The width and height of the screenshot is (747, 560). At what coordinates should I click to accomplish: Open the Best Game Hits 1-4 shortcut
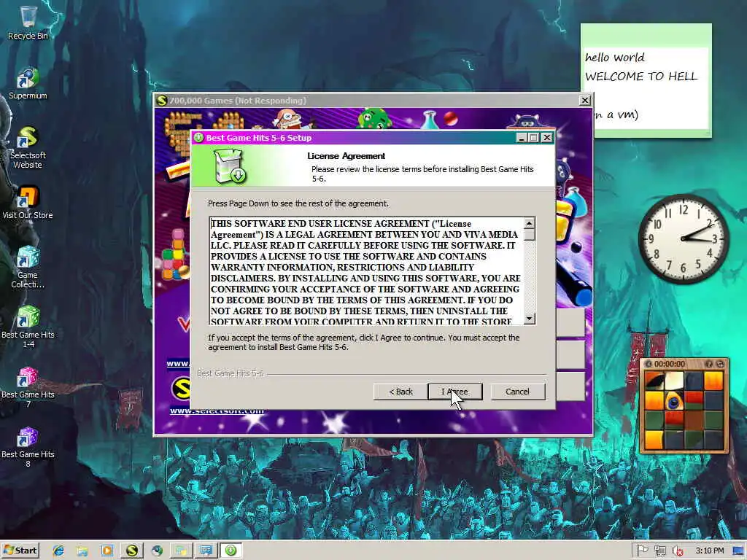pyautogui.click(x=28, y=327)
